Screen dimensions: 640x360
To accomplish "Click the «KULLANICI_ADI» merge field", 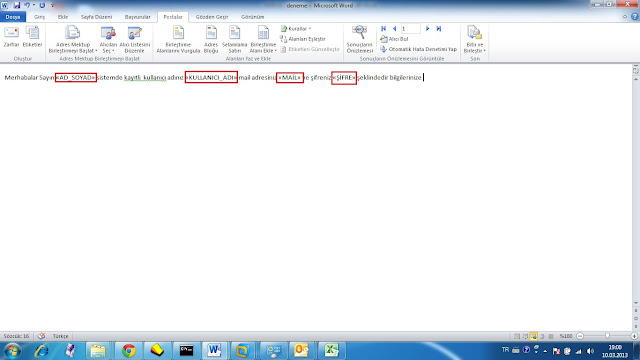I will [211, 78].
